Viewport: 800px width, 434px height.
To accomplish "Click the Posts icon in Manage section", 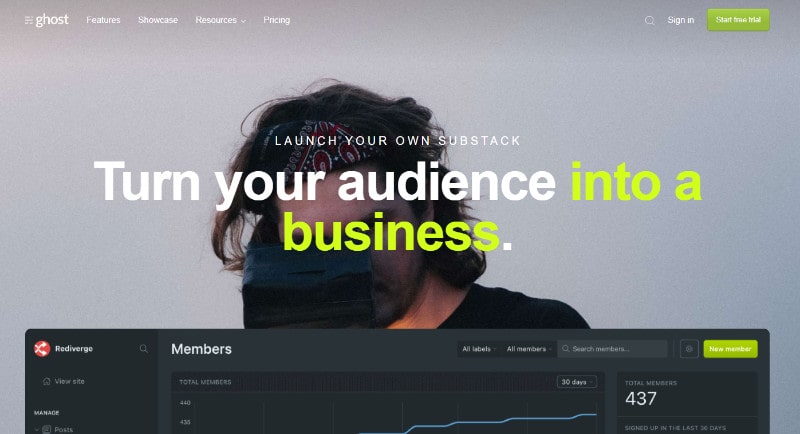I will click(x=47, y=429).
